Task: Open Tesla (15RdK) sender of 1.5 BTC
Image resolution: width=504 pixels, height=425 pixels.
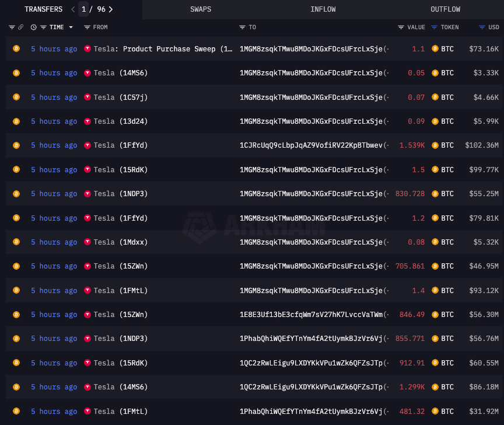Action: (121, 169)
